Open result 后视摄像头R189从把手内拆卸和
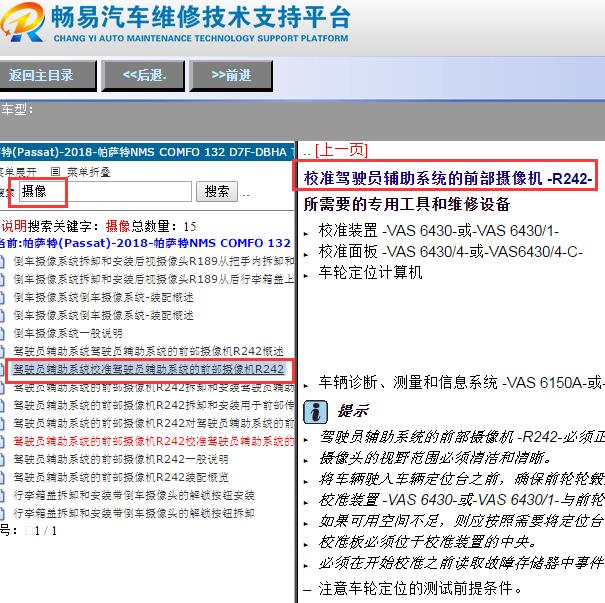The image size is (605, 603). point(154,261)
